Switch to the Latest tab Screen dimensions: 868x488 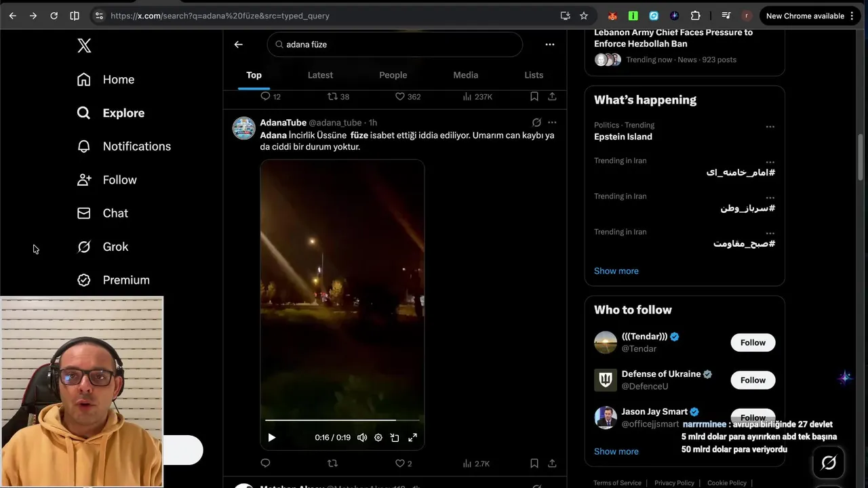pos(320,75)
